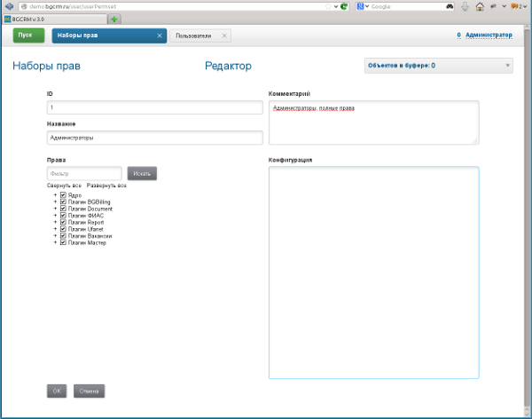This screenshot has width=532, height=419.
Task: Switch to the Пользователи tab
Action: [x=193, y=36]
